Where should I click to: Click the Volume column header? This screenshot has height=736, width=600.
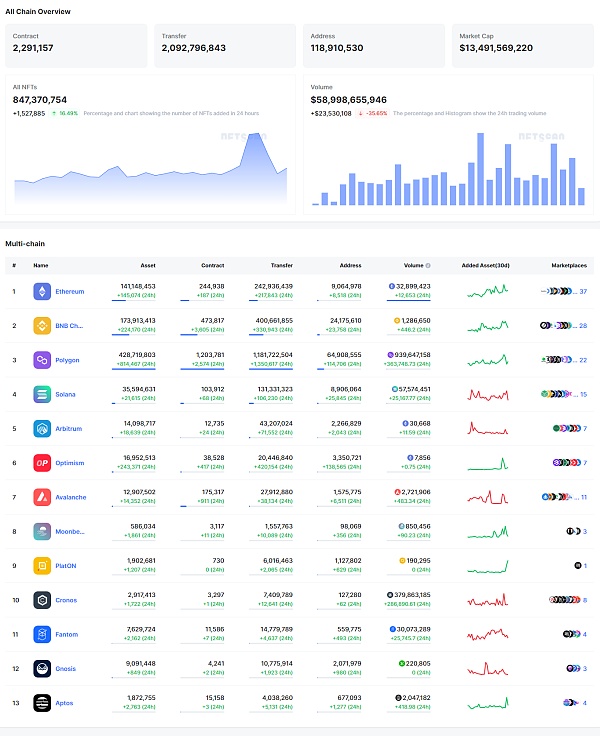(414, 266)
